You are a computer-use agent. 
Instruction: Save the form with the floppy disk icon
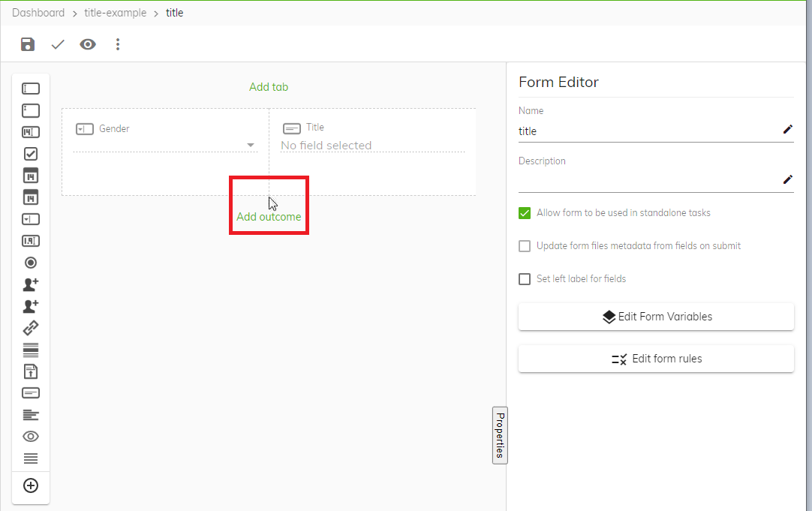[28, 44]
